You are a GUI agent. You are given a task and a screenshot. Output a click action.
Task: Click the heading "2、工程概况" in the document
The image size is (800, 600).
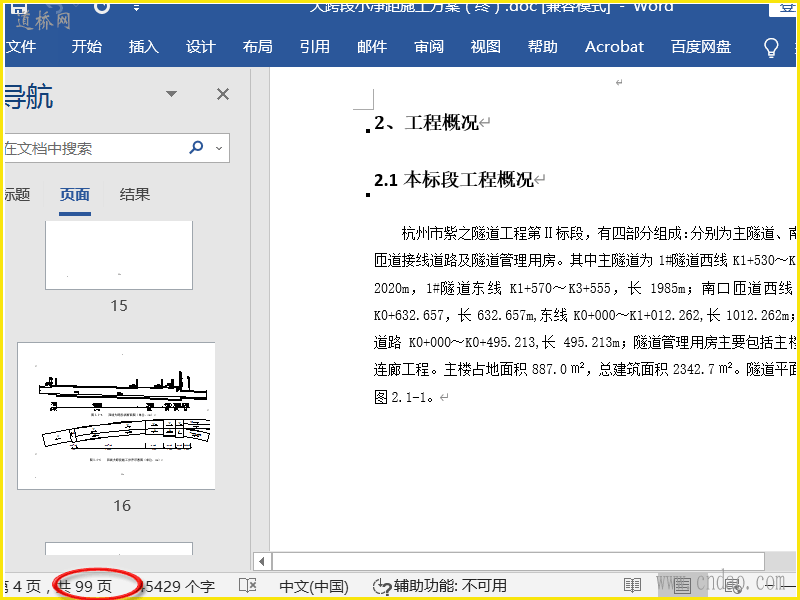point(427,123)
